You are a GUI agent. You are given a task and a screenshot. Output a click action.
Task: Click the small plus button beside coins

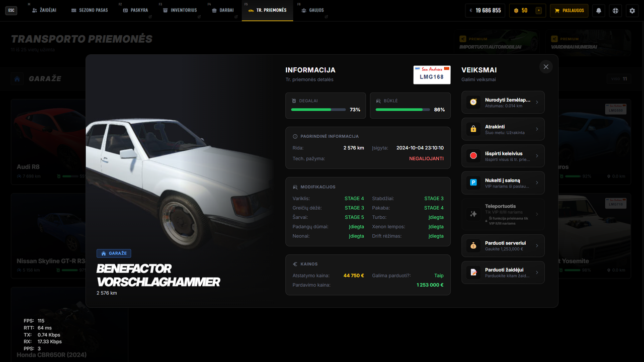(x=539, y=10)
